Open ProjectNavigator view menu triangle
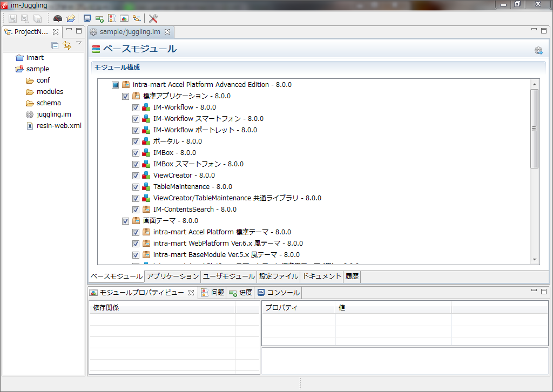The width and height of the screenshot is (553, 392). click(79, 43)
